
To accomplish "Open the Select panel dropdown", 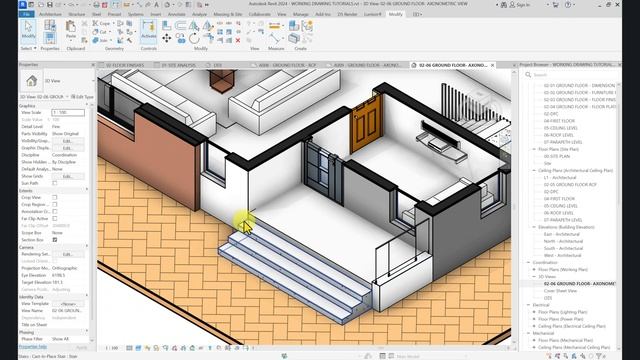I will click(x=29, y=48).
